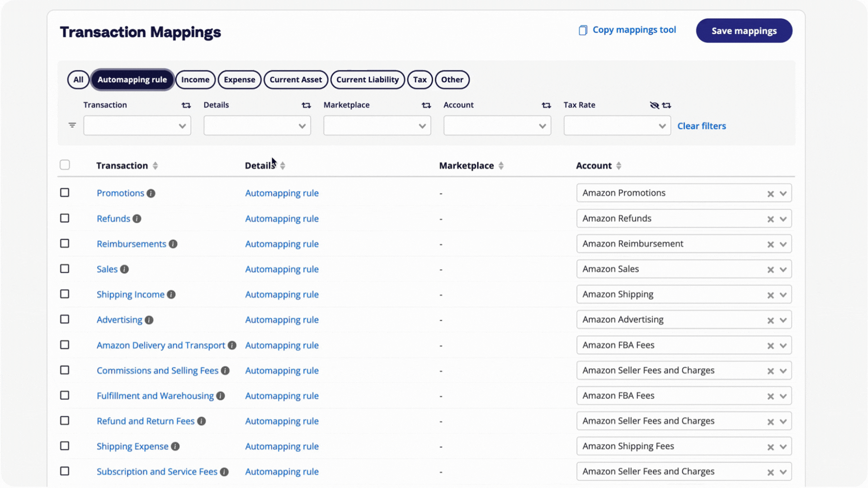This screenshot has width=868, height=488.
Task: Tick the checkbox for Promotions row
Action: pos(65,192)
